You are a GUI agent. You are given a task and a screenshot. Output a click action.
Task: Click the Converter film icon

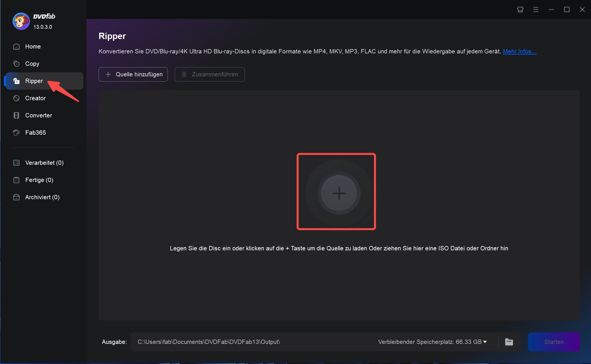tap(16, 115)
